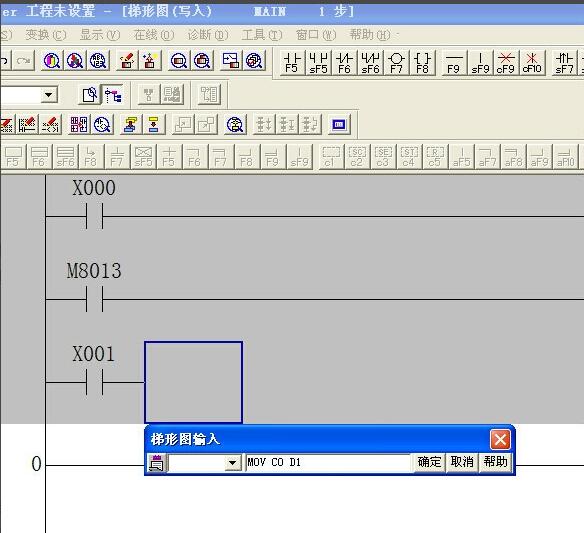
Task: Click the device monitor magnifier icon
Action: (x=179, y=60)
